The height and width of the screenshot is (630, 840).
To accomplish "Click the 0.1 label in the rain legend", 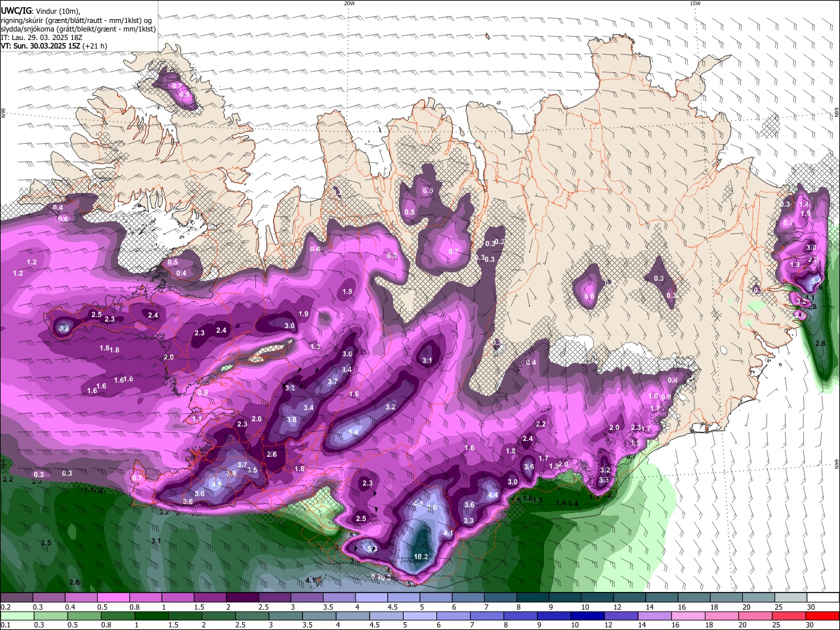I will click(x=5, y=625).
